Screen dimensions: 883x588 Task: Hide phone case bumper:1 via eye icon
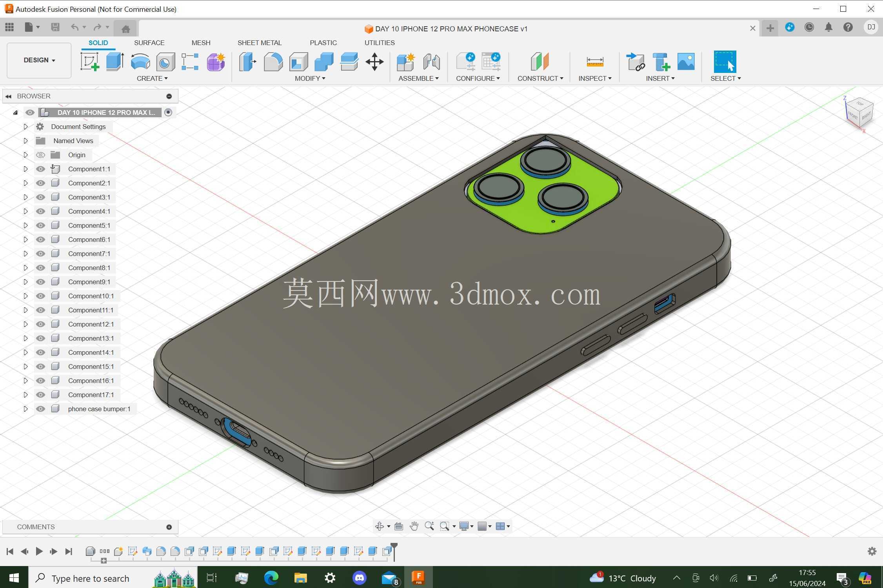click(40, 409)
